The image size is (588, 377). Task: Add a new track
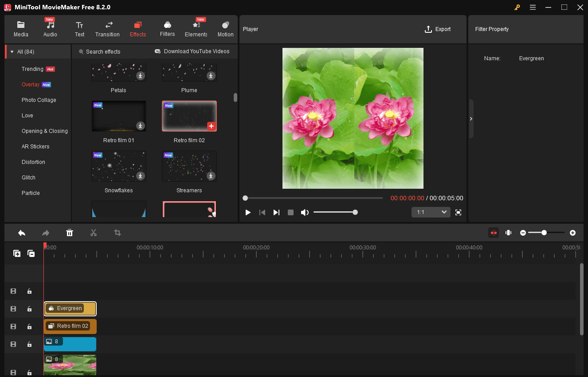[17, 253]
